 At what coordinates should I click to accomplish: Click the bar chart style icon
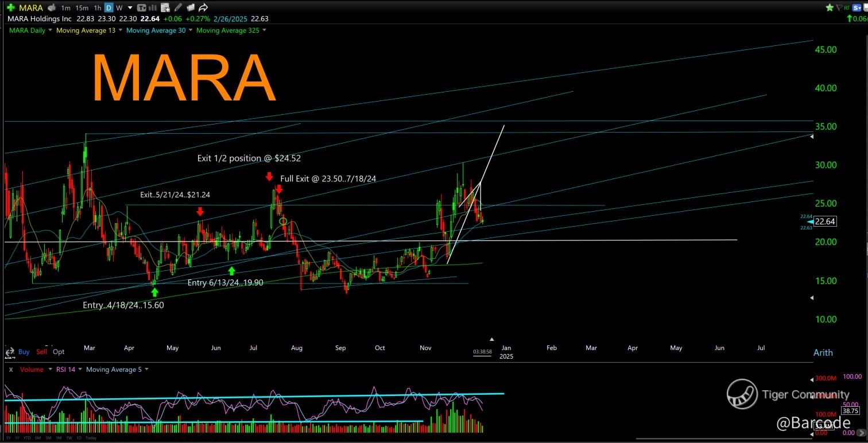[x=153, y=8]
